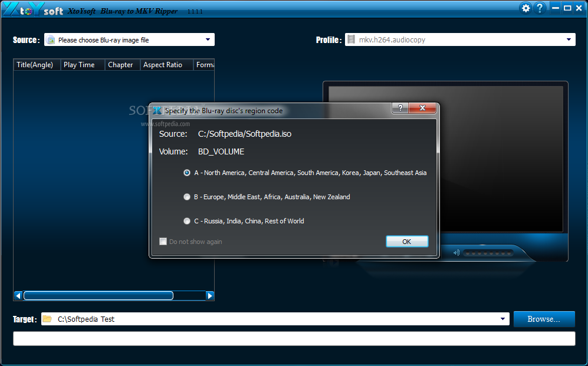Open settings via the gear icon
The image size is (588, 366).
point(526,8)
